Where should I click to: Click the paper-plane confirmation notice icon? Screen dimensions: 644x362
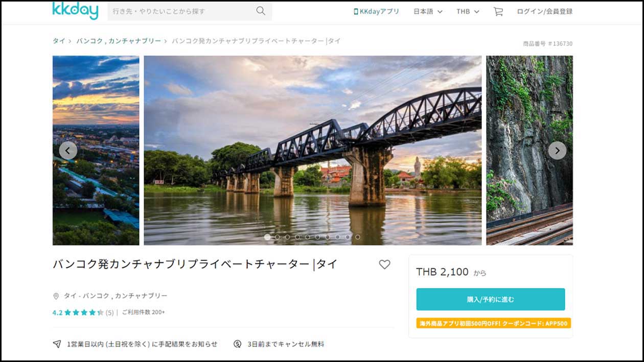click(57, 344)
